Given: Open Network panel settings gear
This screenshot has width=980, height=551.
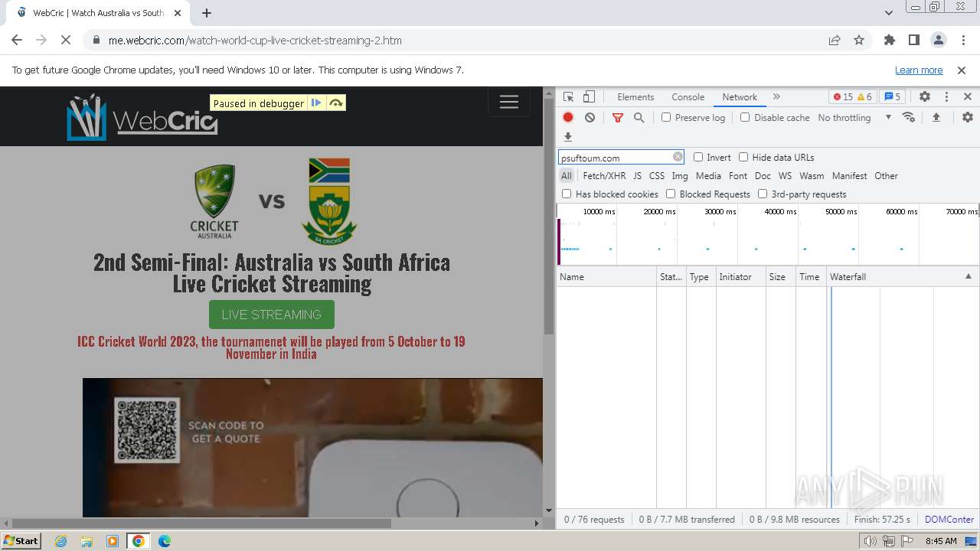Looking at the screenshot, I should coord(968,117).
